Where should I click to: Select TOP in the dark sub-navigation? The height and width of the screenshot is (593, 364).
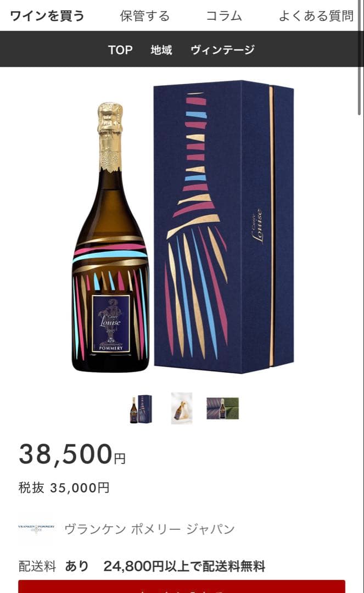tap(120, 49)
